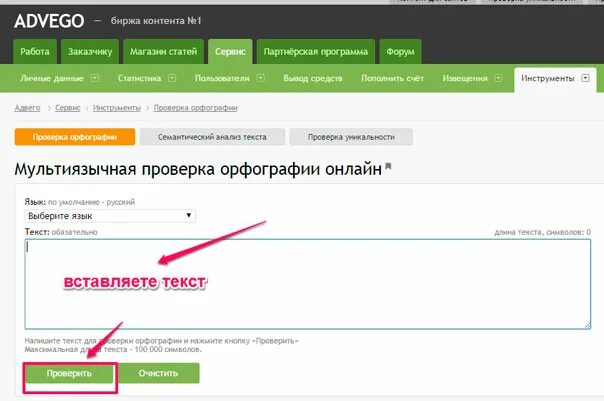Select the Сервис tab
Screen dimensions: 604x401
pyautogui.click(x=230, y=52)
